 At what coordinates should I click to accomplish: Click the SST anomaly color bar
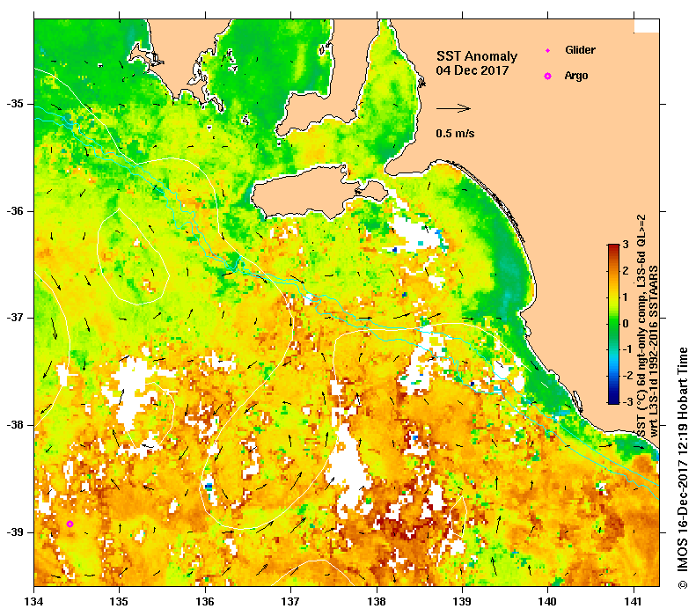click(613, 324)
